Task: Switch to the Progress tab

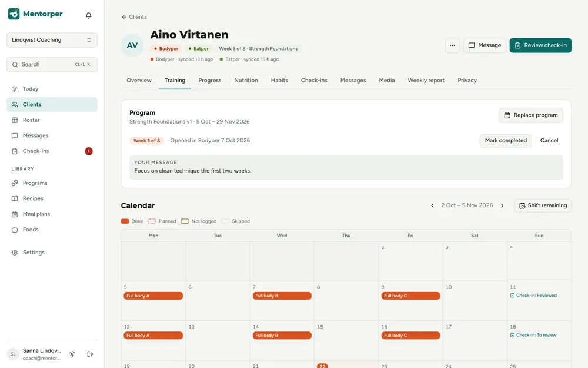Action: pyautogui.click(x=210, y=80)
